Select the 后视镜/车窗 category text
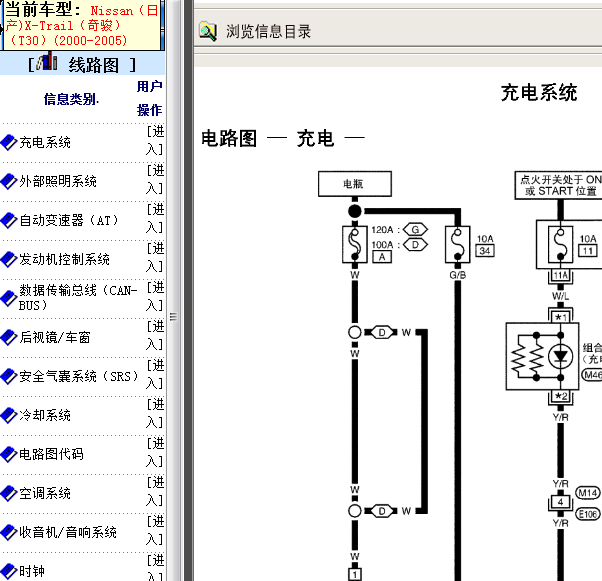 [x=55, y=337]
